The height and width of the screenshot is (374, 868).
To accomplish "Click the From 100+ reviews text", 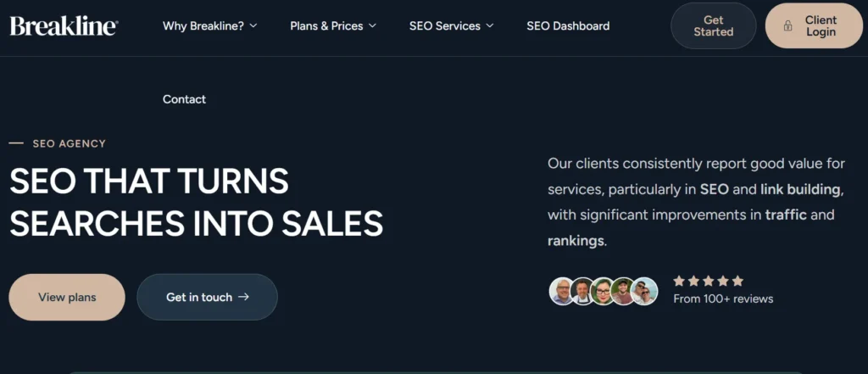I will point(723,299).
